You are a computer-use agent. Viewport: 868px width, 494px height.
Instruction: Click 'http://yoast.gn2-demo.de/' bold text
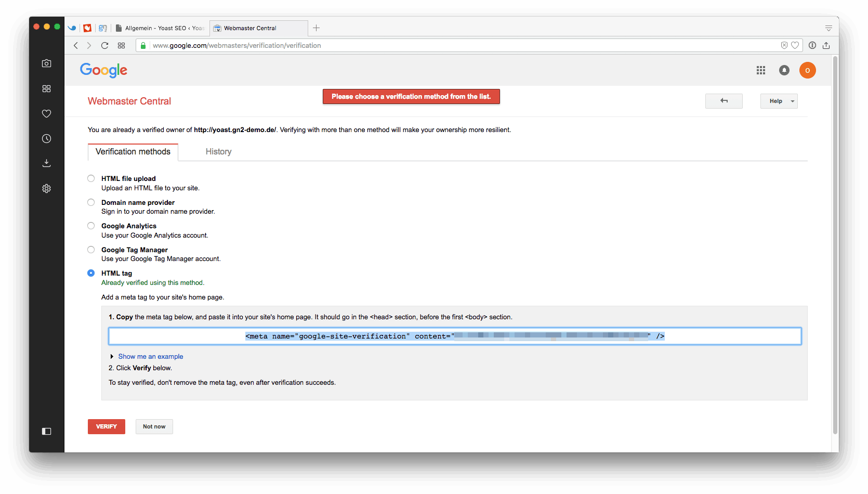point(235,130)
